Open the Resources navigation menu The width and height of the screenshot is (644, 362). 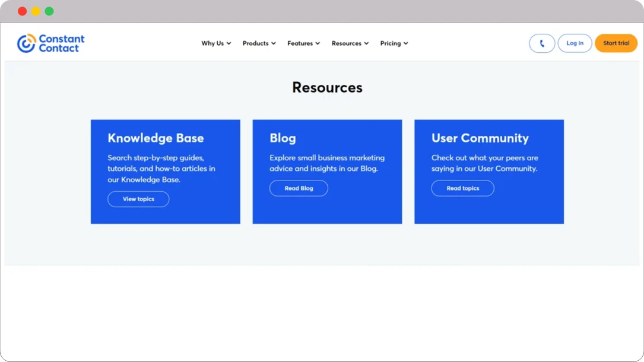point(350,43)
